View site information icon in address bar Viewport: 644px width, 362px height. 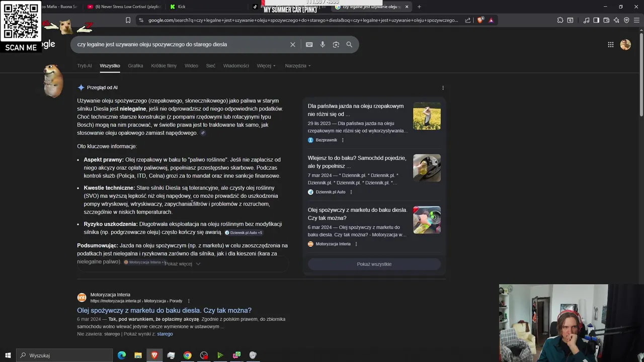pyautogui.click(x=141, y=20)
